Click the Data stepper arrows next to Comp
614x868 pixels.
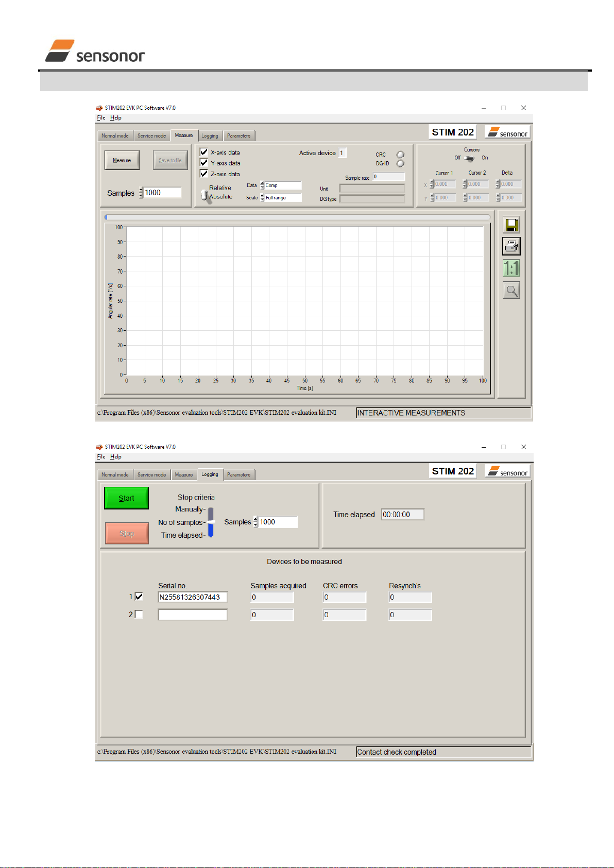262,185
